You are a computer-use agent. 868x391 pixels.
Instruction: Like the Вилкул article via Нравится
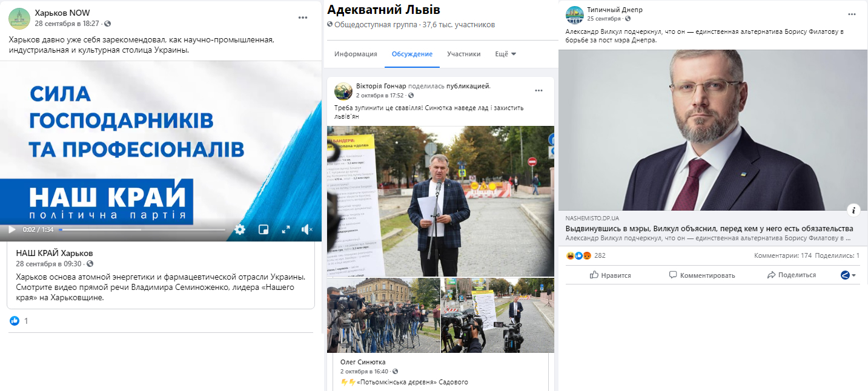[611, 275]
